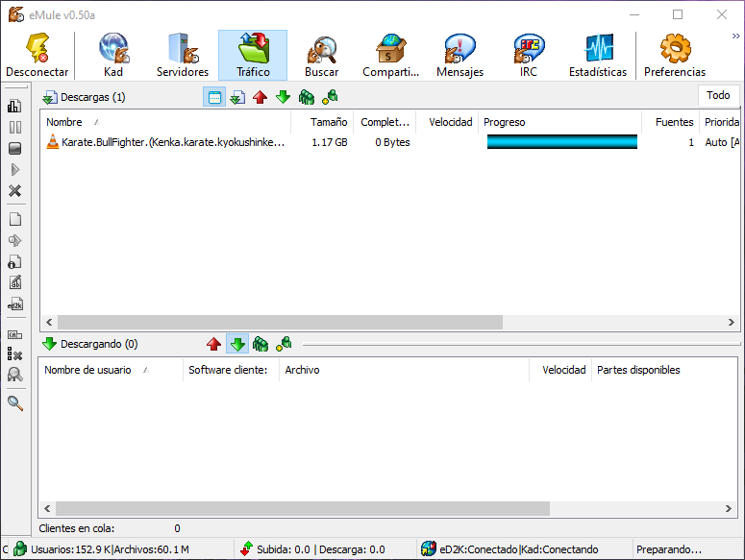Click the Desconectar lightning icon
745x560 pixels.
(37, 49)
